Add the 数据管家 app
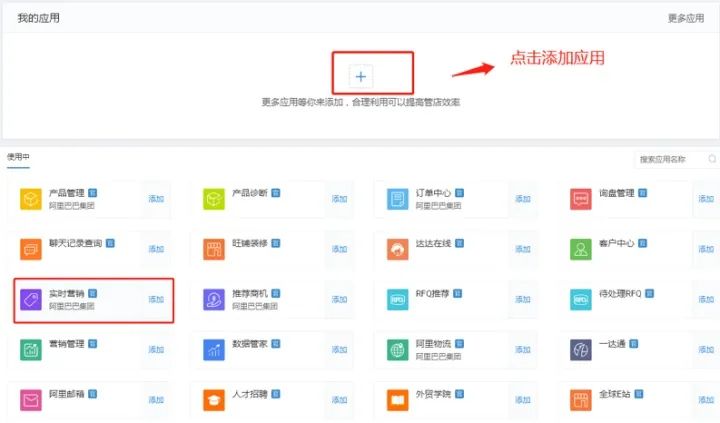 [x=339, y=350]
